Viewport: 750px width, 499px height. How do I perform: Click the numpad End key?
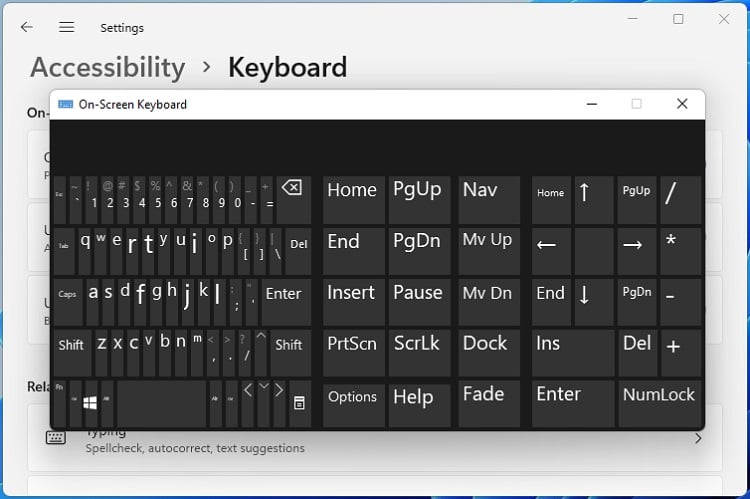pyautogui.click(x=551, y=302)
